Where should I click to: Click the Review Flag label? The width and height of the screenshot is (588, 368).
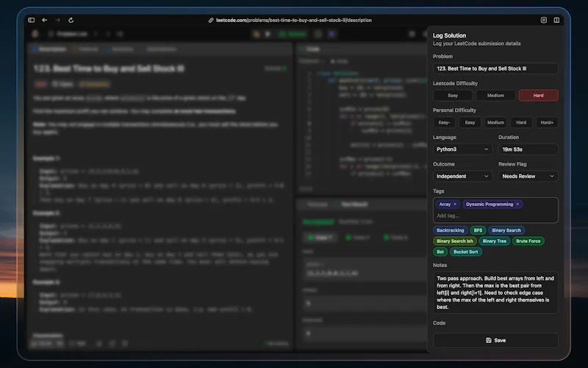point(512,164)
